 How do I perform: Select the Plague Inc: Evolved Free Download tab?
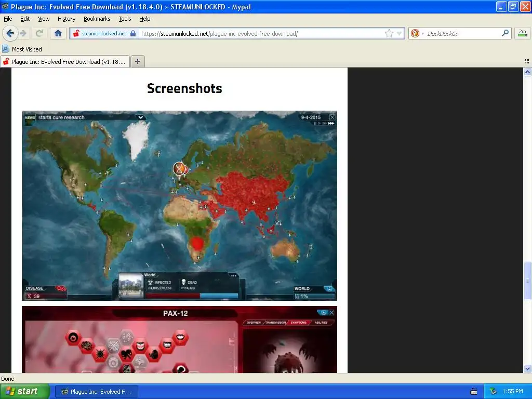pyautogui.click(x=65, y=61)
